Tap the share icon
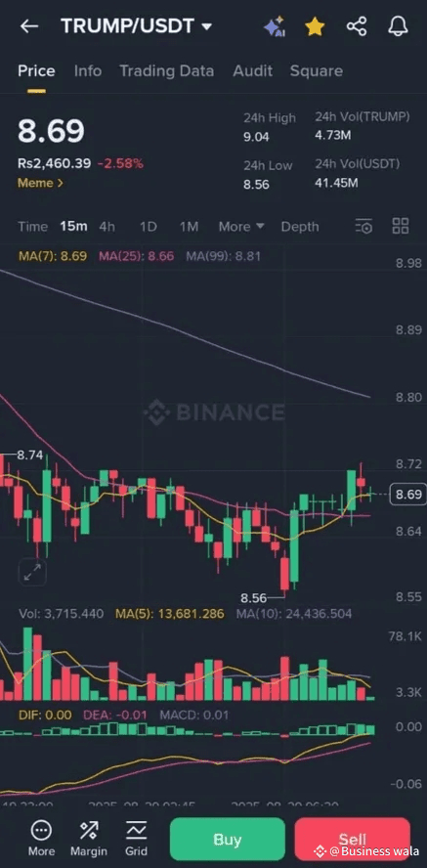The height and width of the screenshot is (868, 427). pos(357,26)
